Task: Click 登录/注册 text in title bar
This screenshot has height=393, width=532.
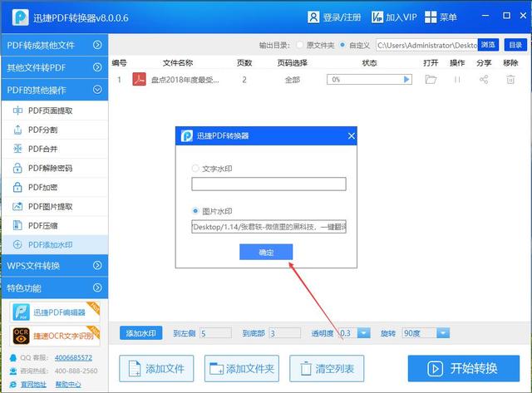Action: [342, 17]
